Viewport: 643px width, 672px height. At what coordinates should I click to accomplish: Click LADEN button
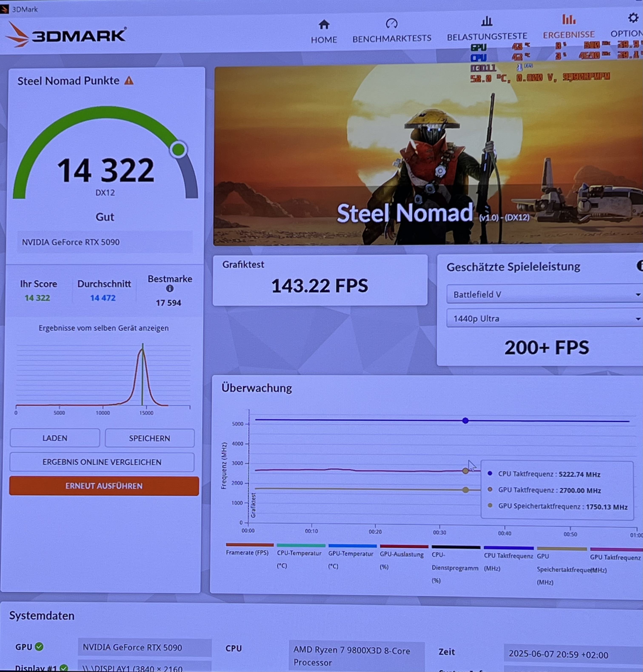click(x=55, y=438)
